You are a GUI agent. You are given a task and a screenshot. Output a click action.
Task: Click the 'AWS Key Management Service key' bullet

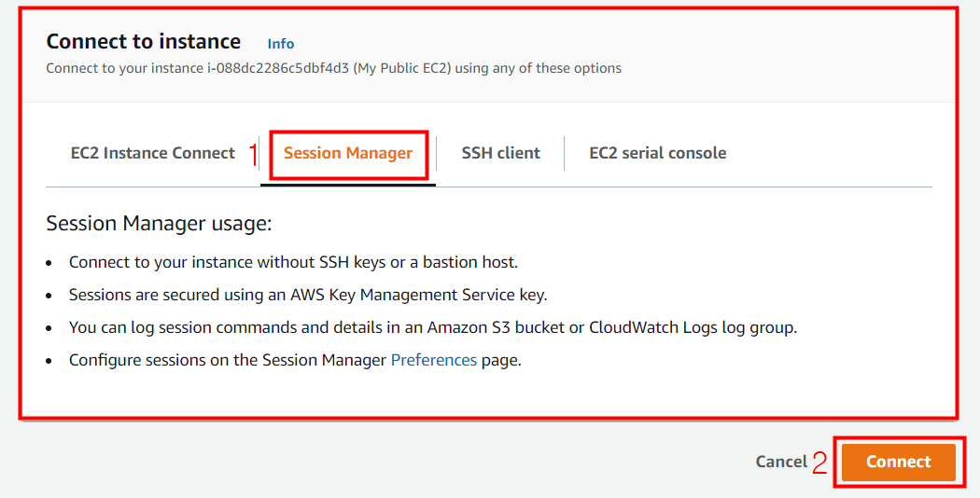[308, 295]
